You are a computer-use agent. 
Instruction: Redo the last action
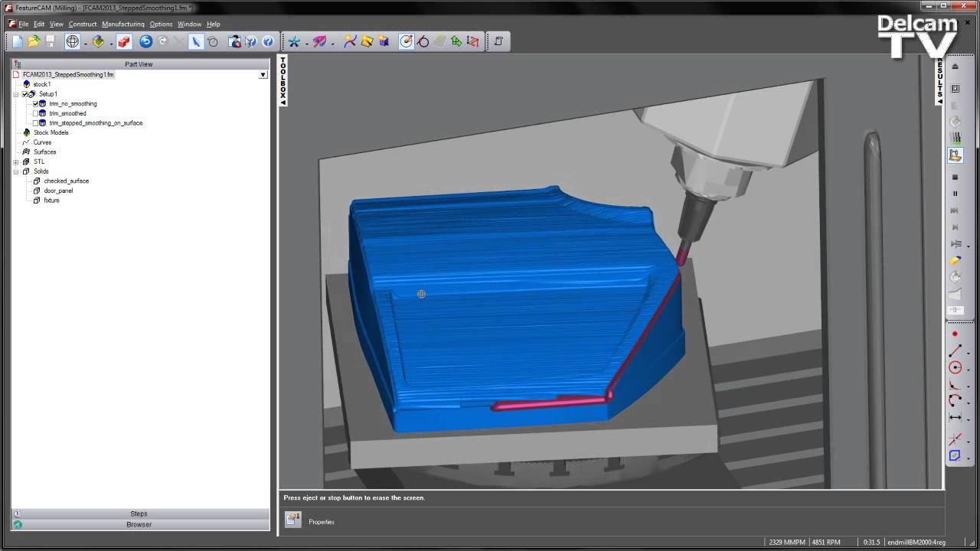162,41
